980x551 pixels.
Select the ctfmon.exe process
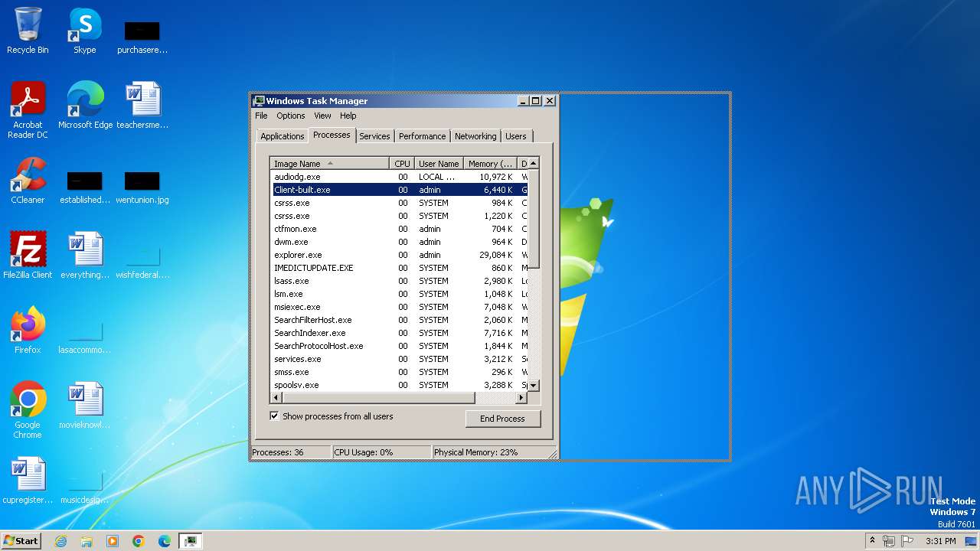pyautogui.click(x=399, y=229)
